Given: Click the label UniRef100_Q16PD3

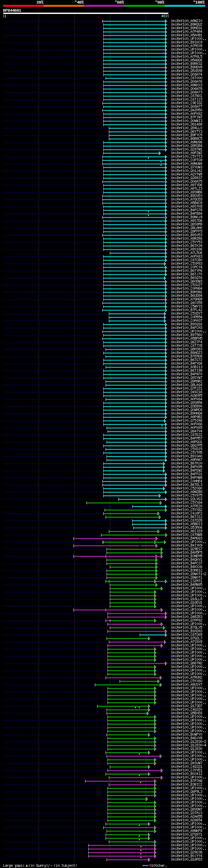Looking at the screenshot, I should coord(187,860).
